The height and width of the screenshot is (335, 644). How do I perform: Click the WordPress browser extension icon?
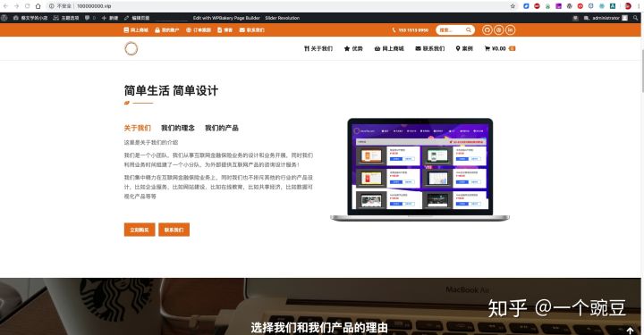tap(569, 6)
